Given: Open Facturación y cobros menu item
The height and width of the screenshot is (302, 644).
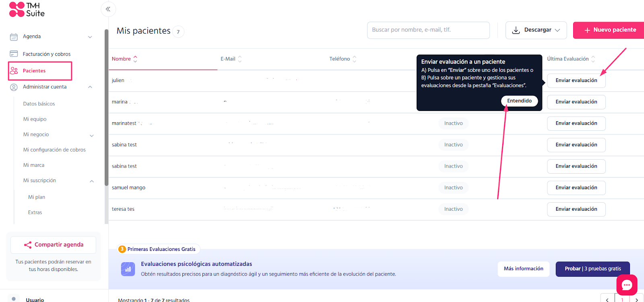Looking at the screenshot, I should pyautogui.click(x=46, y=54).
